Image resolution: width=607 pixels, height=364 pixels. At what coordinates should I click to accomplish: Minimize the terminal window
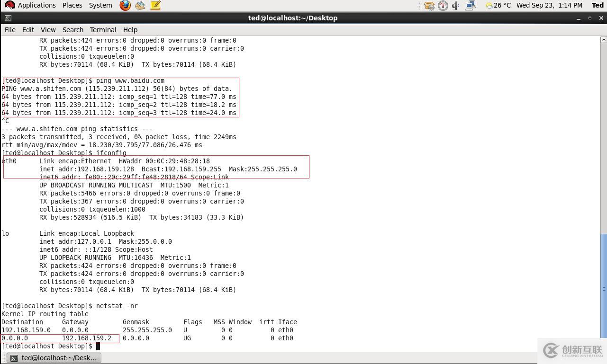coord(579,18)
